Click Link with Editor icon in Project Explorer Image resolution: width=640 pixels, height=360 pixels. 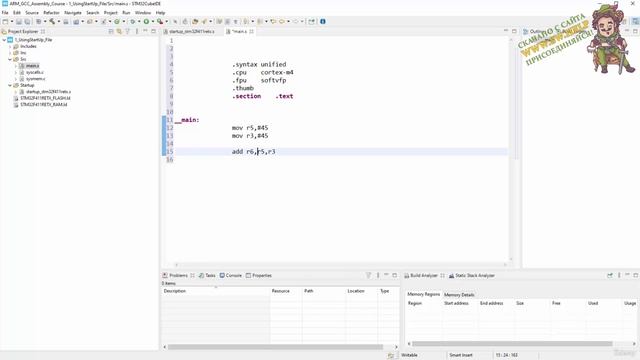[x=119, y=31]
